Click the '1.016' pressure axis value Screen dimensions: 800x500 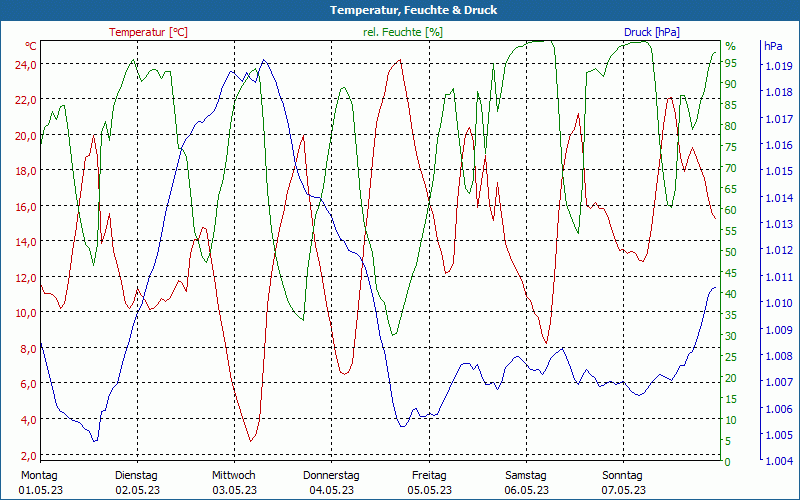pos(779,145)
